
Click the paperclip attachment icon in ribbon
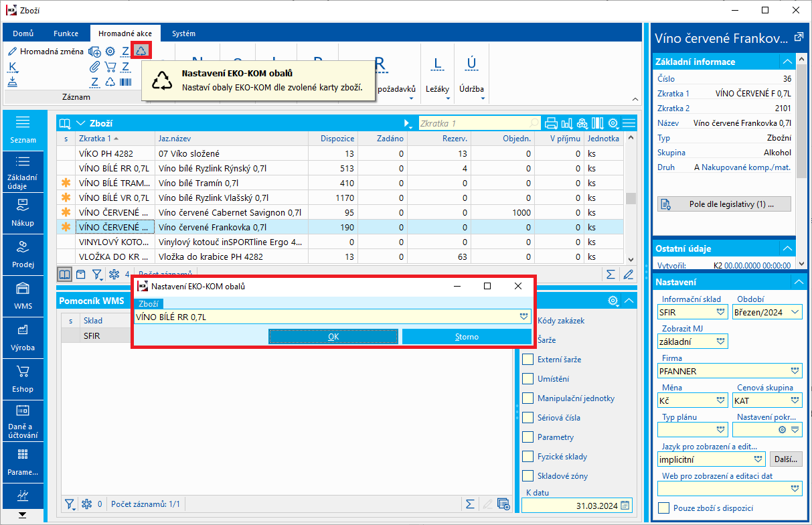94,66
